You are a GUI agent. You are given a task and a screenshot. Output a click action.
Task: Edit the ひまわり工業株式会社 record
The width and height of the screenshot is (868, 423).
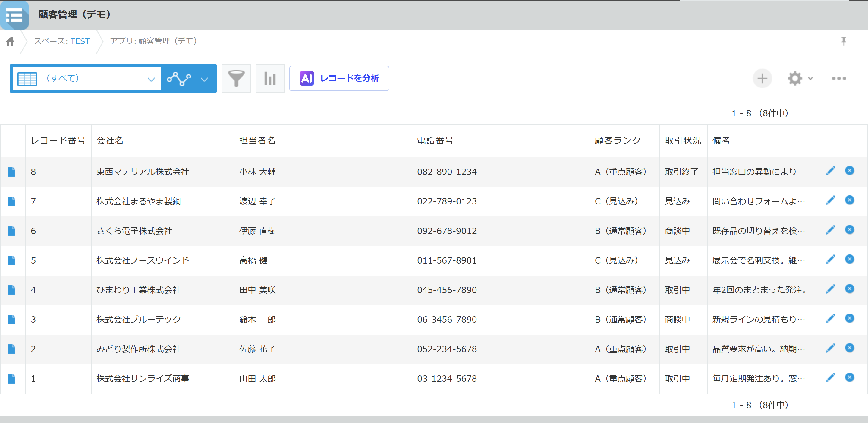point(831,289)
